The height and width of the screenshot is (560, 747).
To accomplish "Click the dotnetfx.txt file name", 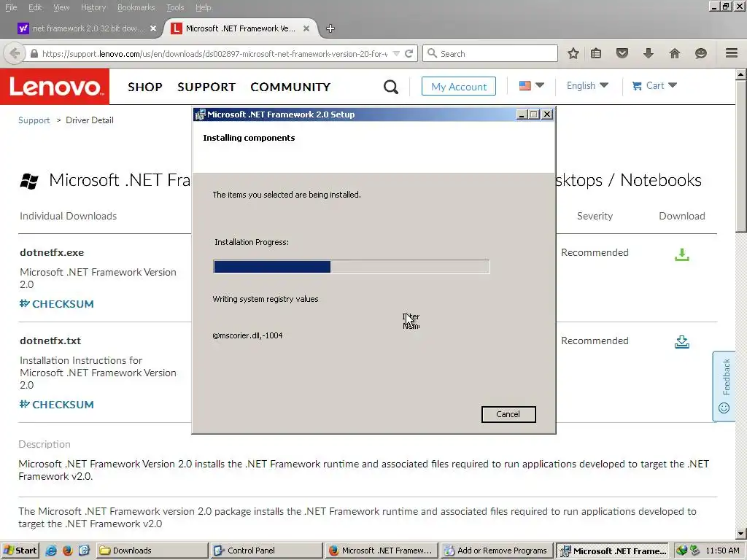I will tap(50, 341).
